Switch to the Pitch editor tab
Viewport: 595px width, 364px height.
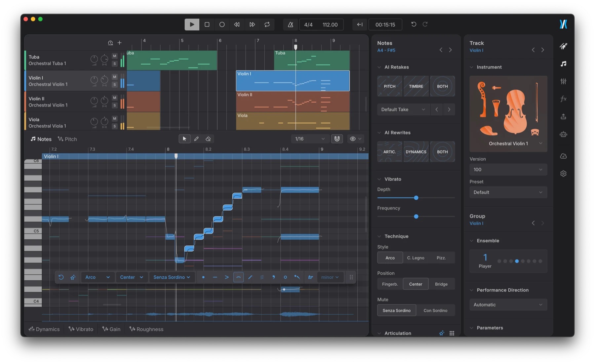[67, 139]
